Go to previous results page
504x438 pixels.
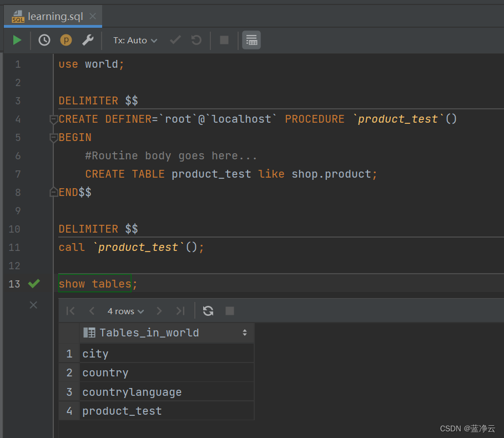[92, 311]
